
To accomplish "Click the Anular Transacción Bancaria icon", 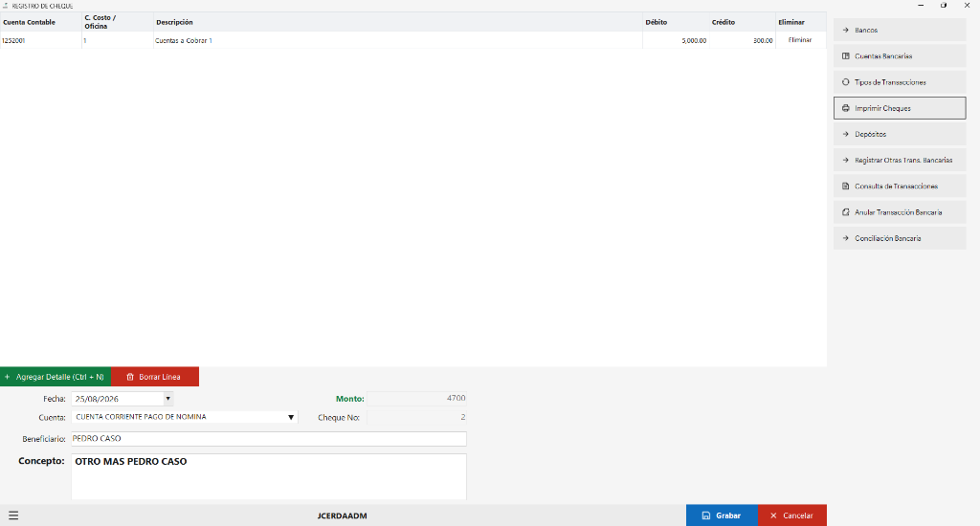I will tap(846, 212).
